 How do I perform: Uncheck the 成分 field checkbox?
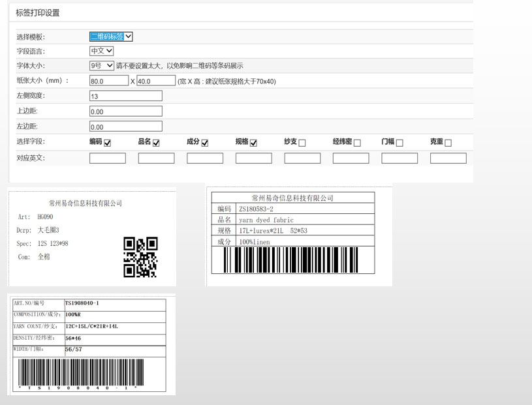point(205,143)
